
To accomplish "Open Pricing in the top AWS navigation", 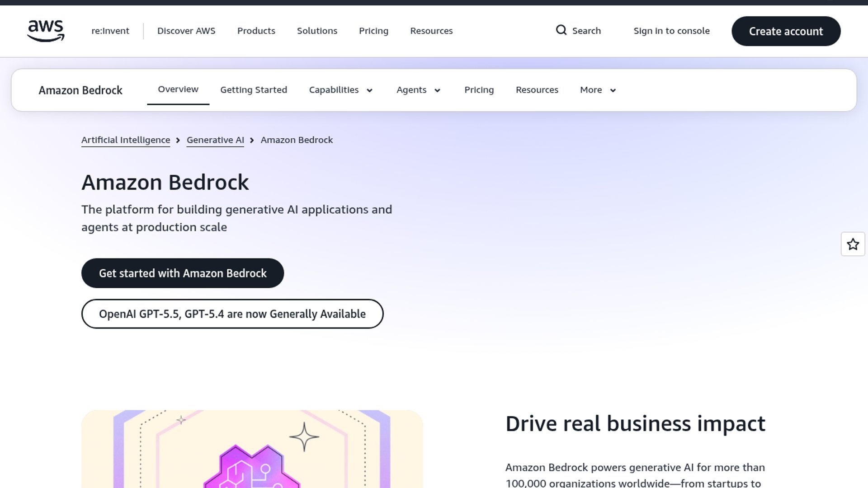I will pyautogui.click(x=373, y=31).
